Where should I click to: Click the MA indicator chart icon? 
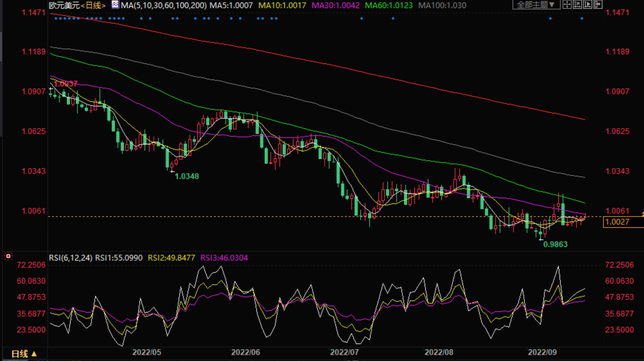pos(115,5)
